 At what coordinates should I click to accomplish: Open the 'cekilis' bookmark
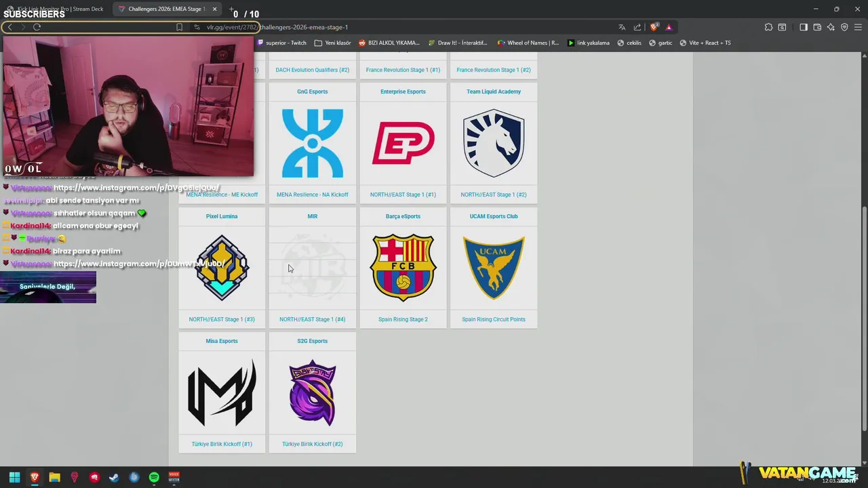pyautogui.click(x=629, y=43)
